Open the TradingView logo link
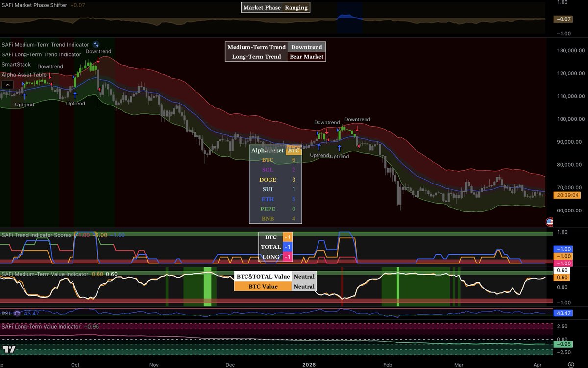588x368 pixels. click(9, 349)
